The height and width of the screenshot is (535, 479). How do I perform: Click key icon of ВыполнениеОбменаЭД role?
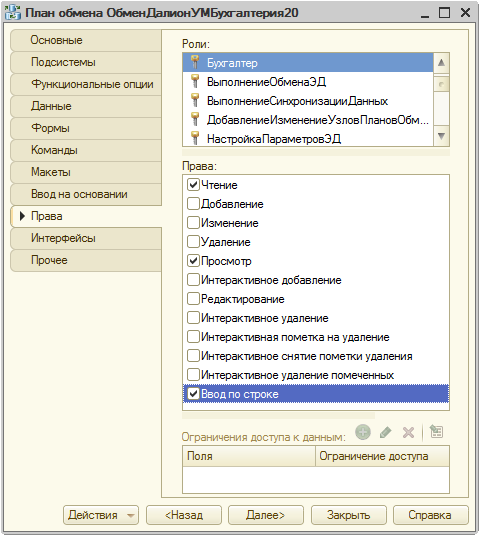195,82
